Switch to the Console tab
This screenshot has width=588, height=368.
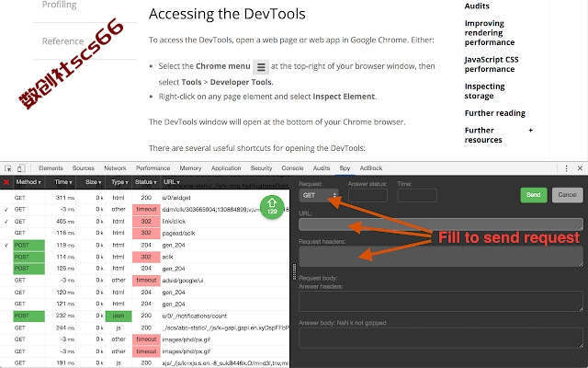[x=292, y=168]
